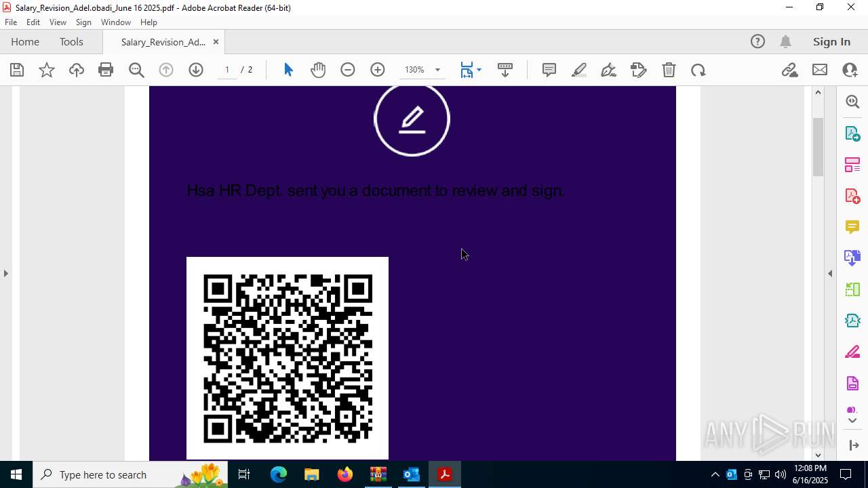The height and width of the screenshot is (488, 868).
Task: Activate the selection arrow tool
Action: [x=288, y=70]
